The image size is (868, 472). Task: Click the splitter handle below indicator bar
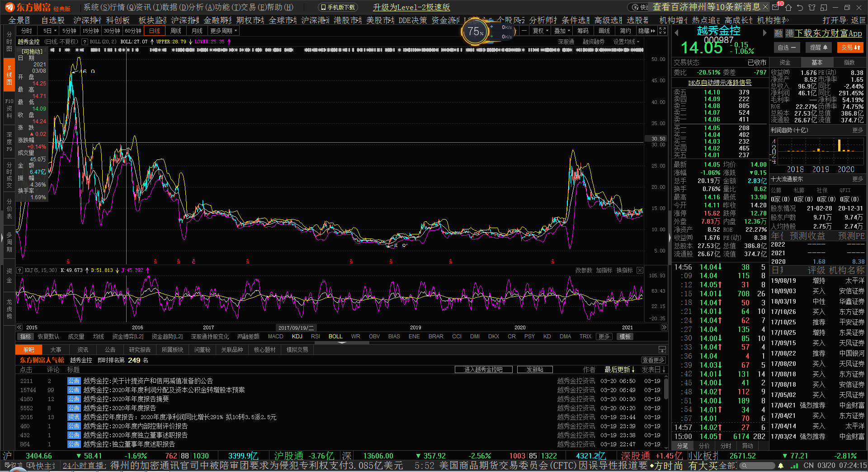342,343
